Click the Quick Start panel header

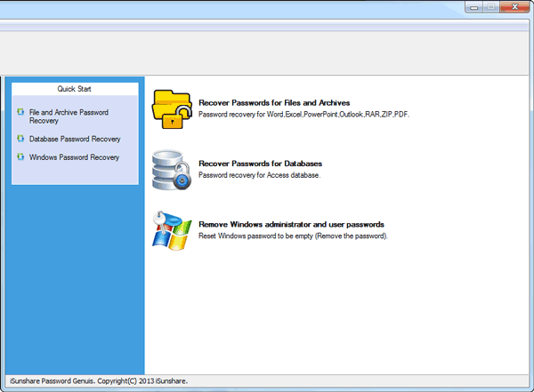click(75, 89)
